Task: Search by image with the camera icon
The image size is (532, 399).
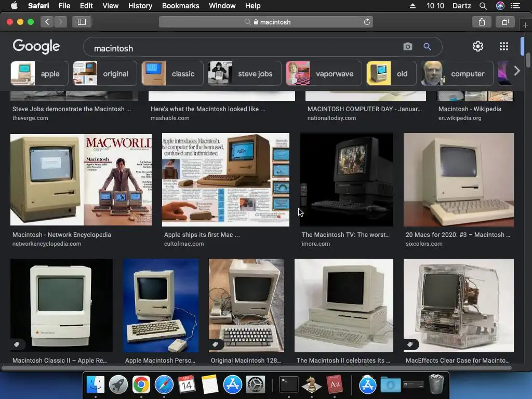Action: pos(408,46)
